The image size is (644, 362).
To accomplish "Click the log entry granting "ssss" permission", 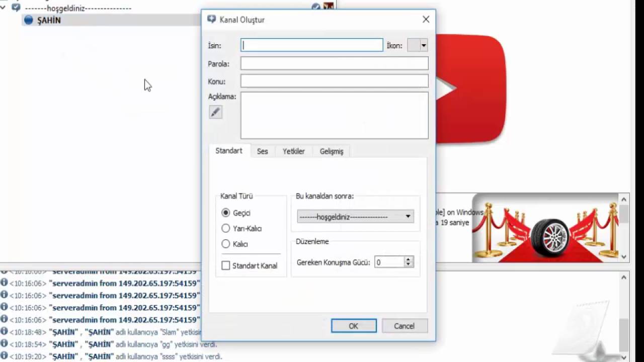I will pos(116,356).
